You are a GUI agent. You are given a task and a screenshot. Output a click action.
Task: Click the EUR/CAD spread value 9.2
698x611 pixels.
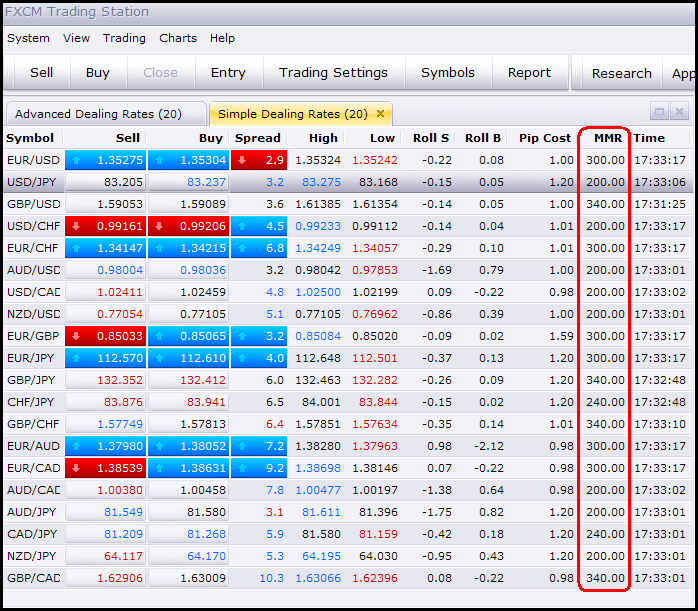point(259,468)
